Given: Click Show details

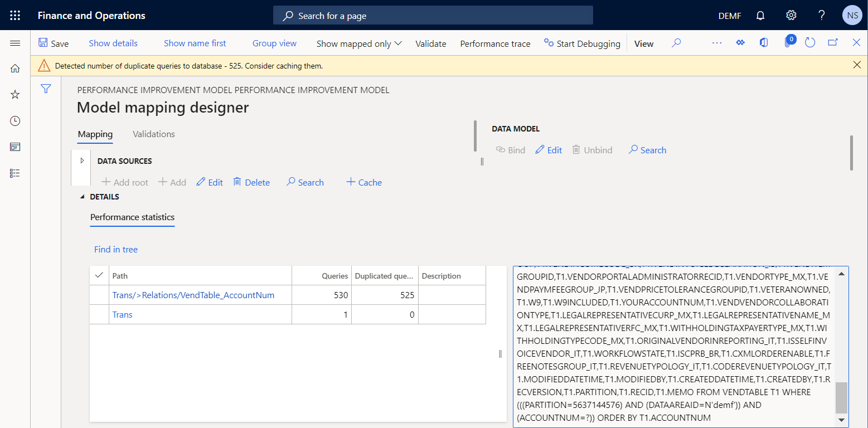Looking at the screenshot, I should click(x=113, y=43).
